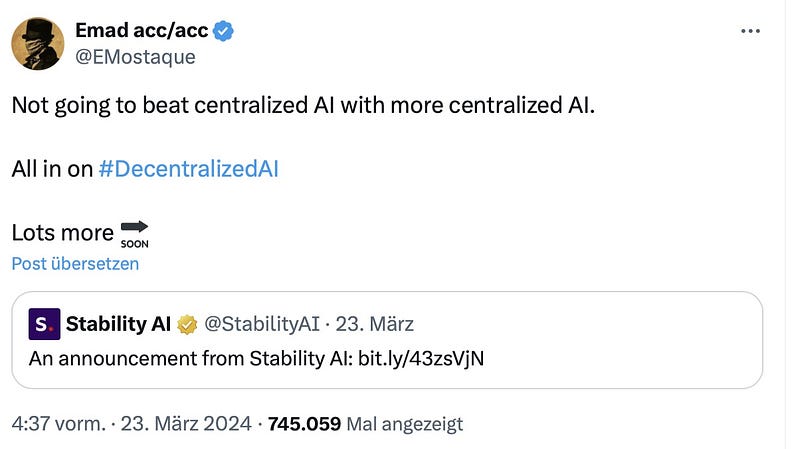The height and width of the screenshot is (449, 800).
Task: Open the Stability AI account name in the quoted post
Action: click(118, 324)
